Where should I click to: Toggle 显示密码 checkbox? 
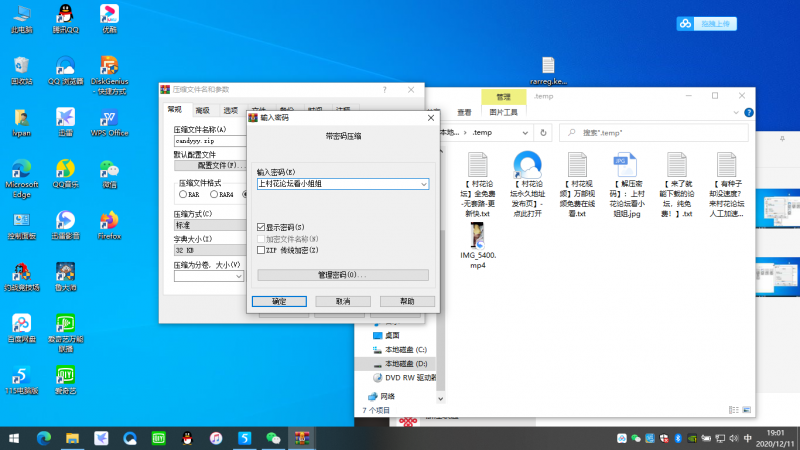pos(262,228)
